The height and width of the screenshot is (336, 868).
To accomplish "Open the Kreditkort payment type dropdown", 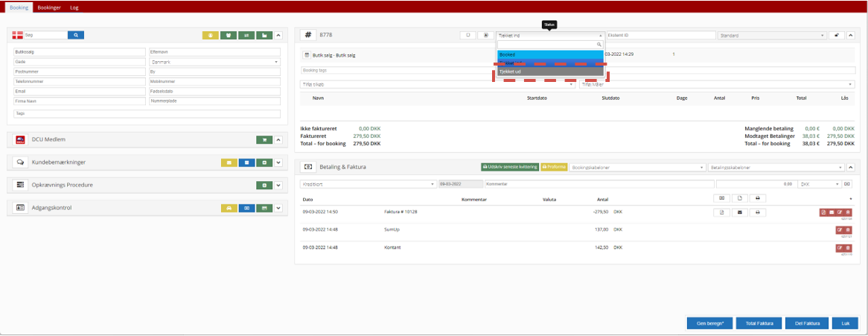I will point(367,183).
